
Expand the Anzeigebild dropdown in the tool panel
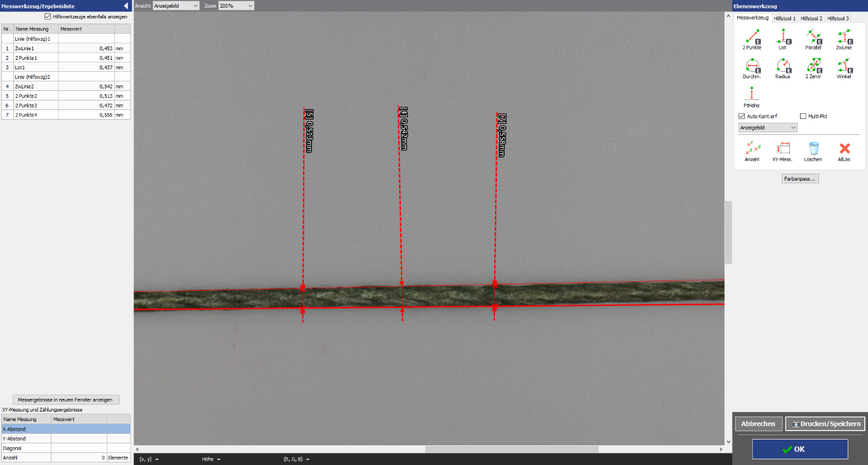pyautogui.click(x=768, y=127)
